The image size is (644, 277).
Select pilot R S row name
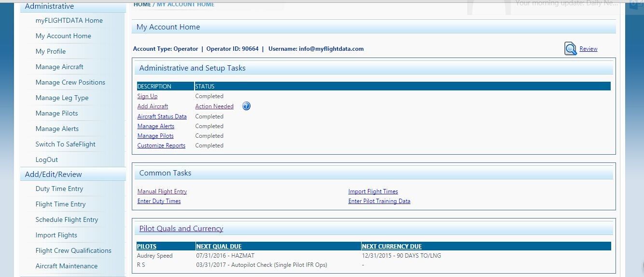(141, 265)
